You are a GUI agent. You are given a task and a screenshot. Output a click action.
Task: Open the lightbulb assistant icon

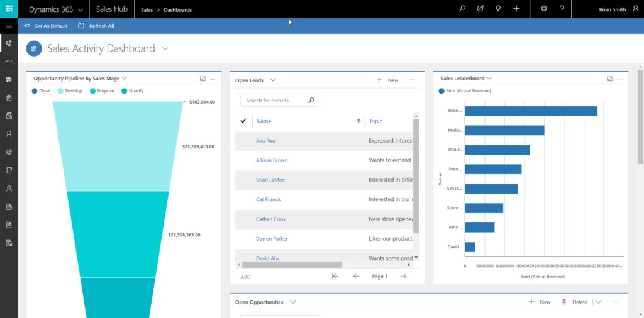498,9
